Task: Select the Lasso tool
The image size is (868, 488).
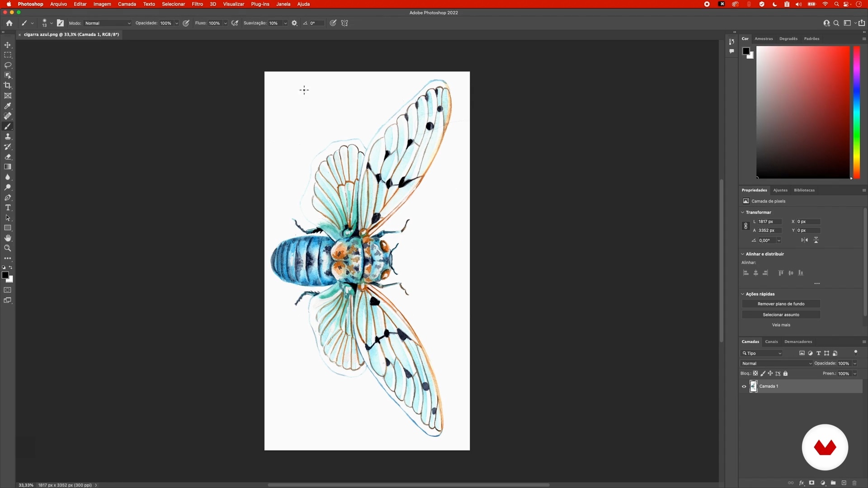Action: pyautogui.click(x=8, y=65)
